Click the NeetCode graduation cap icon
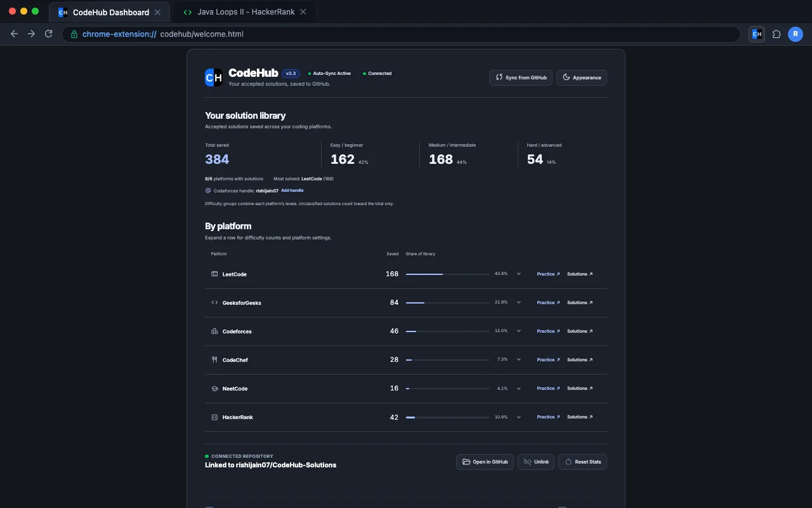This screenshot has width=812, height=508. point(214,389)
